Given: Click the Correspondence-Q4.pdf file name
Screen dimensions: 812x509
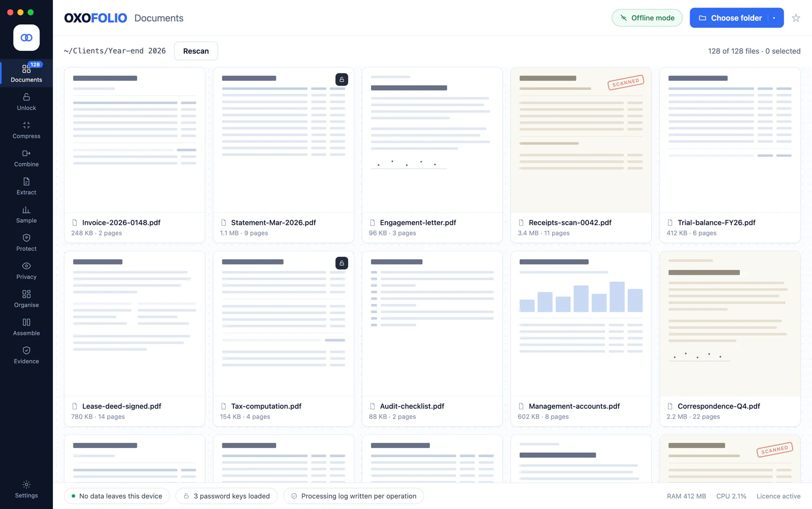Looking at the screenshot, I should coord(719,406).
